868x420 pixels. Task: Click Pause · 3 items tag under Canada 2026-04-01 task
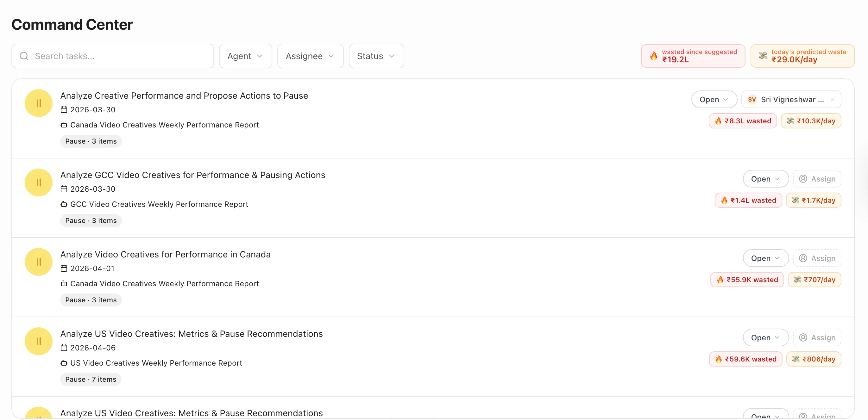pyautogui.click(x=91, y=300)
